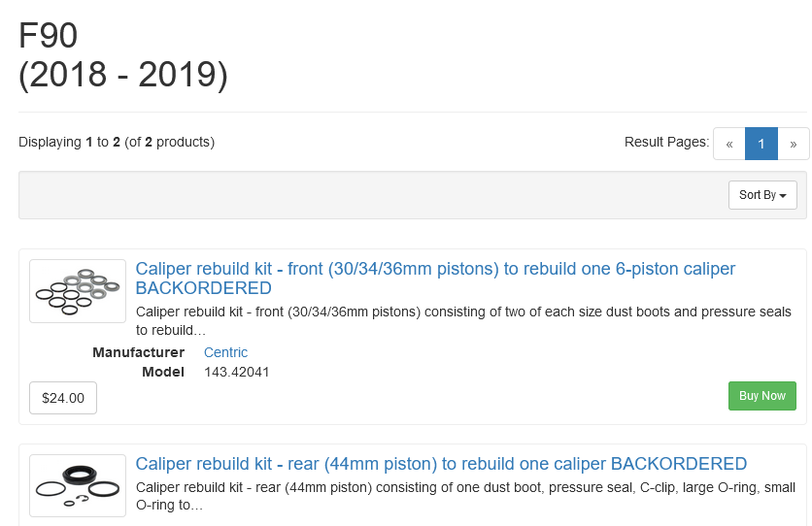Image resolution: width=812 pixels, height=526 pixels.
Task: Click the Displaying 1 to 2 products text
Action: tap(117, 142)
